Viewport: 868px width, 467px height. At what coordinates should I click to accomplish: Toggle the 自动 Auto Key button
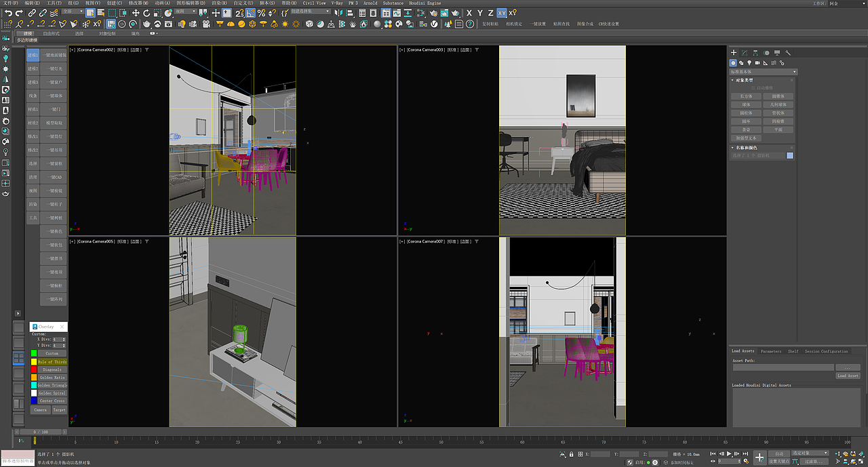(779, 453)
